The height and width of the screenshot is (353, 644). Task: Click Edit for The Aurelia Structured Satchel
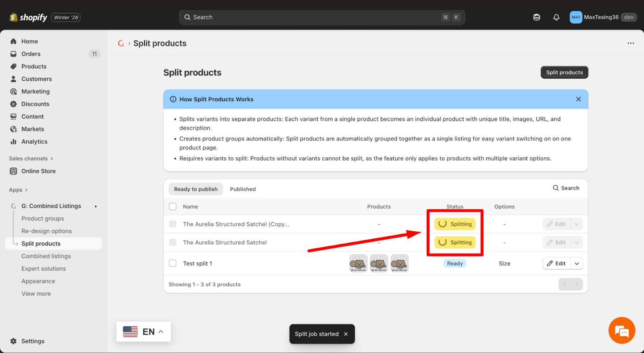pyautogui.click(x=557, y=242)
